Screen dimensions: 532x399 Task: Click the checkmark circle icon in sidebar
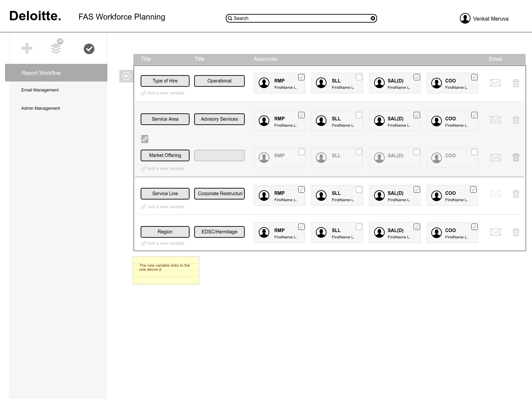(89, 49)
